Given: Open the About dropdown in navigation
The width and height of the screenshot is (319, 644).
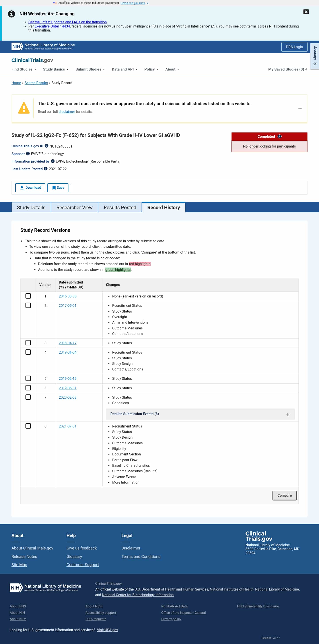Looking at the screenshot, I should click(172, 69).
